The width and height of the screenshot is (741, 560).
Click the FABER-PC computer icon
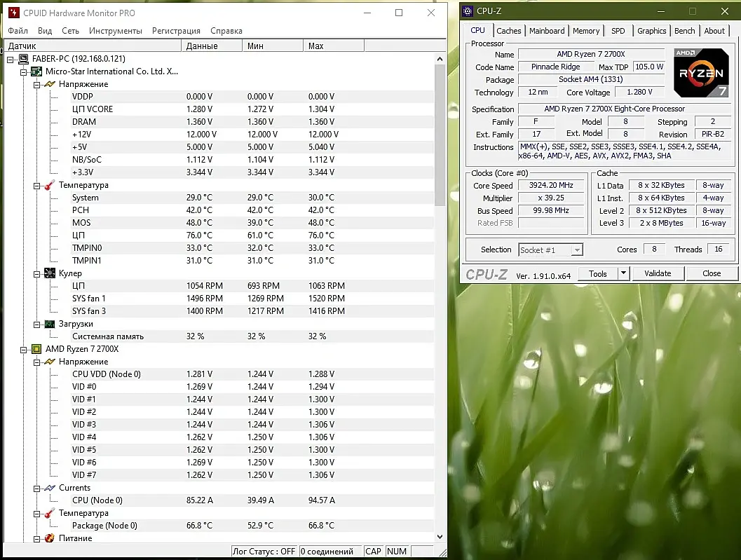[x=23, y=59]
